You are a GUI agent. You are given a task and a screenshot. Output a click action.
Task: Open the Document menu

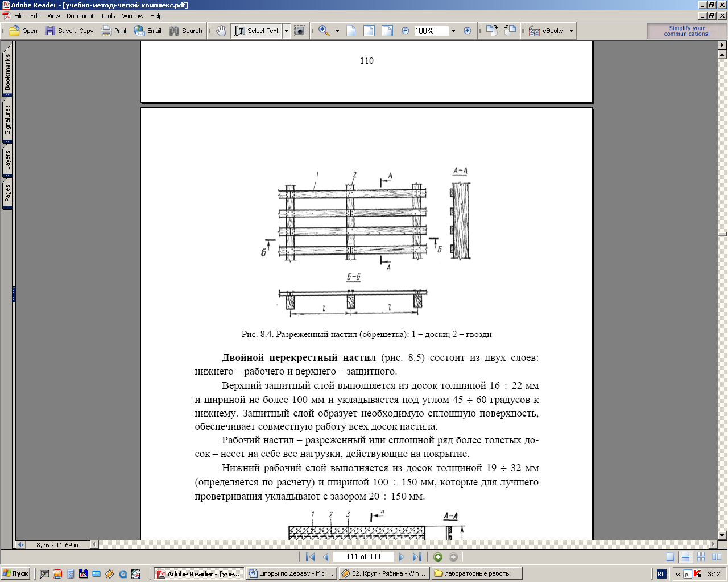[x=80, y=16]
